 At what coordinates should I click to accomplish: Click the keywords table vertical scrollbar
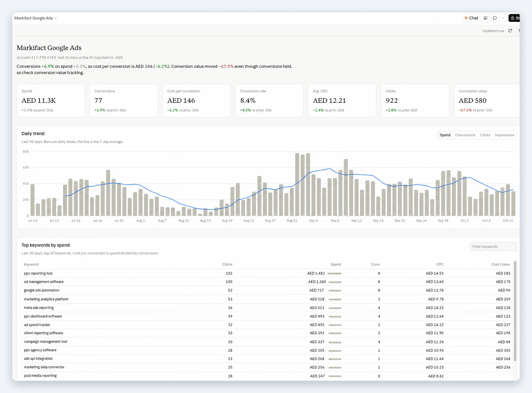(x=515, y=311)
